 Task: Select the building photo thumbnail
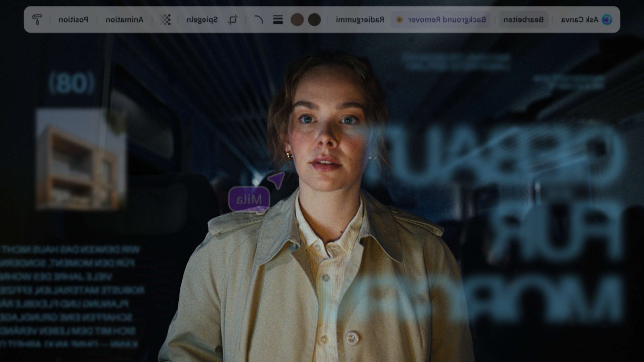81,159
